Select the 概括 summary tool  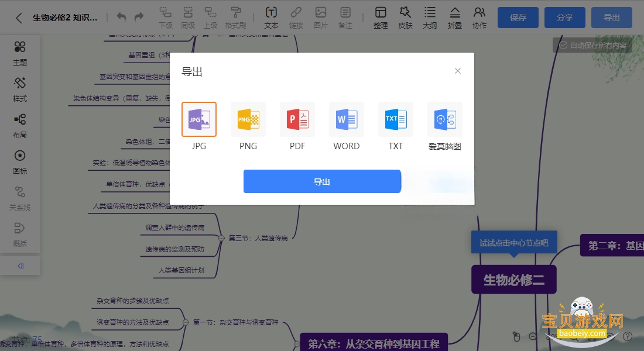[20, 235]
